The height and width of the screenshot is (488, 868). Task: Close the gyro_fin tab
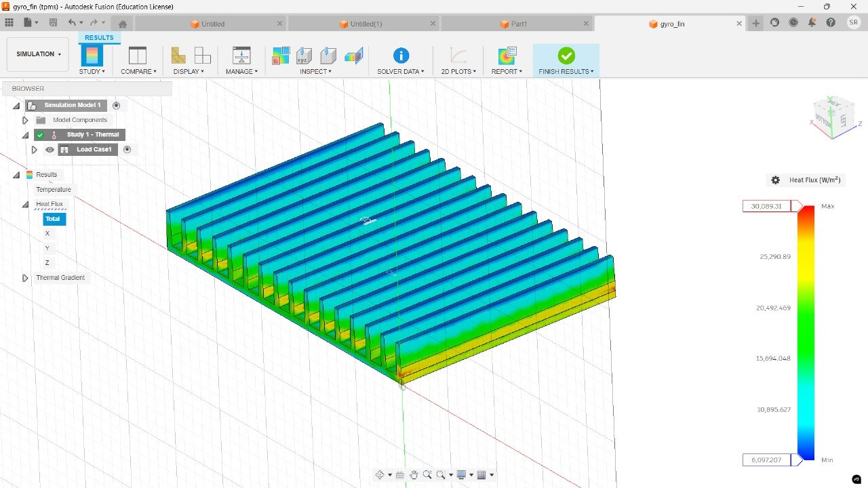(739, 24)
